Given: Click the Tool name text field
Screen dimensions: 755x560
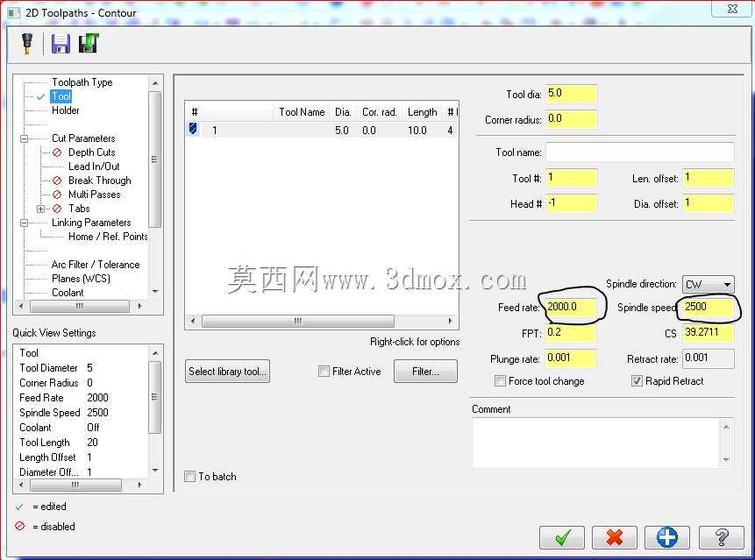Looking at the screenshot, I should click(640, 152).
